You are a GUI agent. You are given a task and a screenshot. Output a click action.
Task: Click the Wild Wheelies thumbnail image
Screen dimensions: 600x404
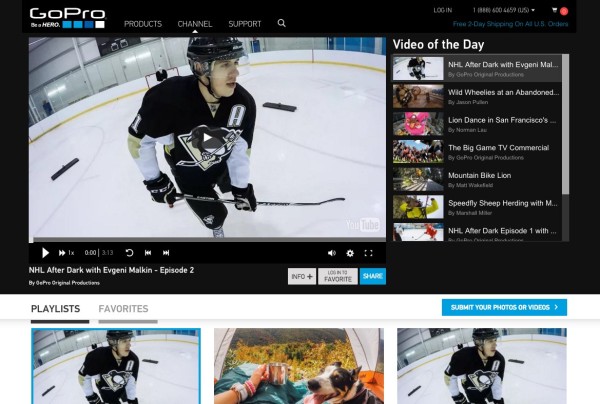coord(418,96)
